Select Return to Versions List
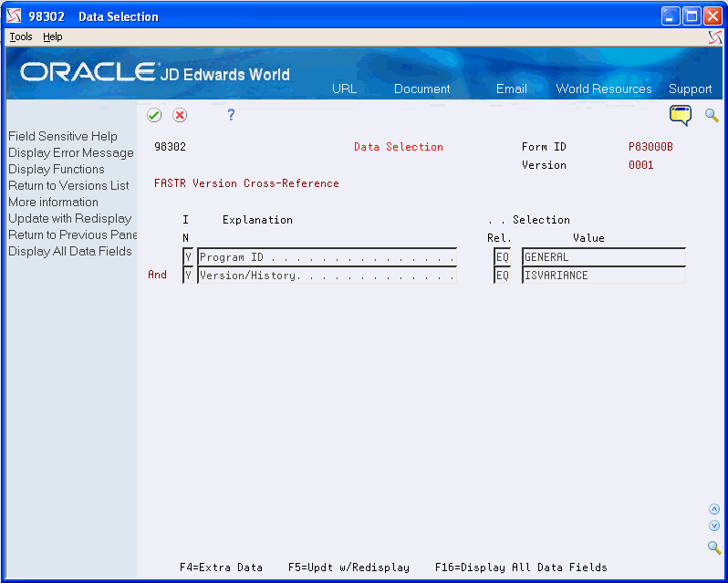This screenshot has width=728, height=583. [x=68, y=186]
